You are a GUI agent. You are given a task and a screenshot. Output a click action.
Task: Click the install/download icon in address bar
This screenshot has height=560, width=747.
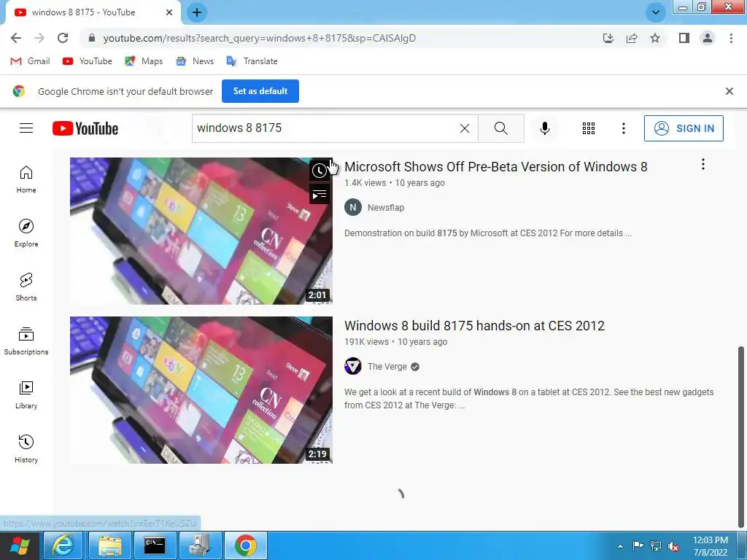click(x=608, y=38)
